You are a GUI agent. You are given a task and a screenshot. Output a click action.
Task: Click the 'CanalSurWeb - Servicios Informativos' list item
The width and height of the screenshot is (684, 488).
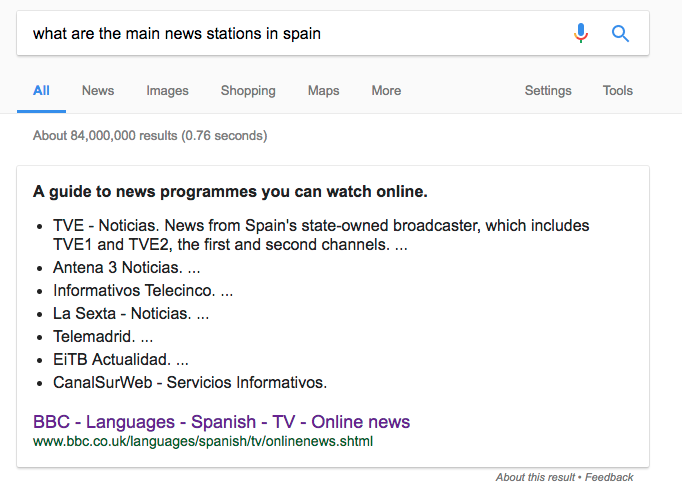click(x=190, y=382)
